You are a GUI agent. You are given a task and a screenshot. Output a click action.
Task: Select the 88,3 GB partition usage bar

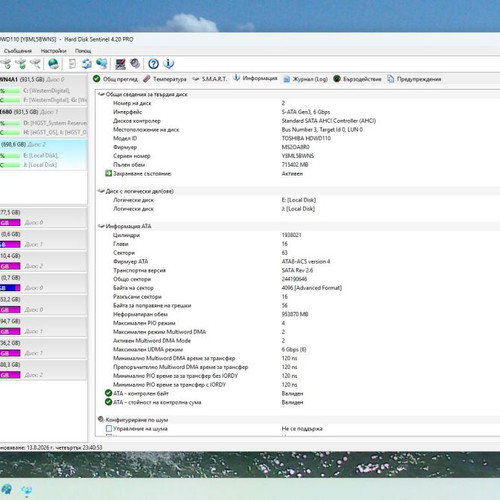tap(10, 375)
